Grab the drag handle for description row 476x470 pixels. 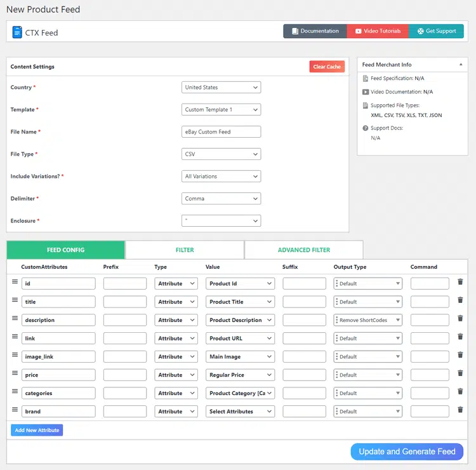click(x=15, y=318)
